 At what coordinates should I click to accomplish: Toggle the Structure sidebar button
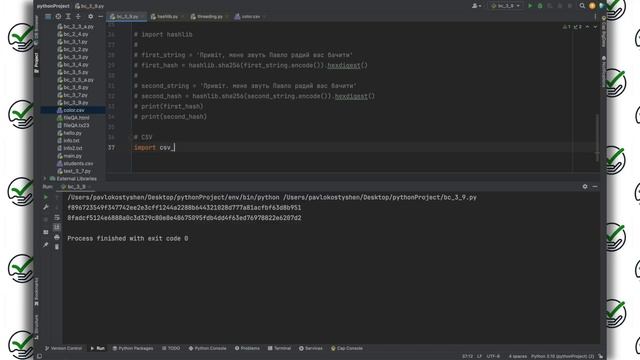(x=36, y=327)
